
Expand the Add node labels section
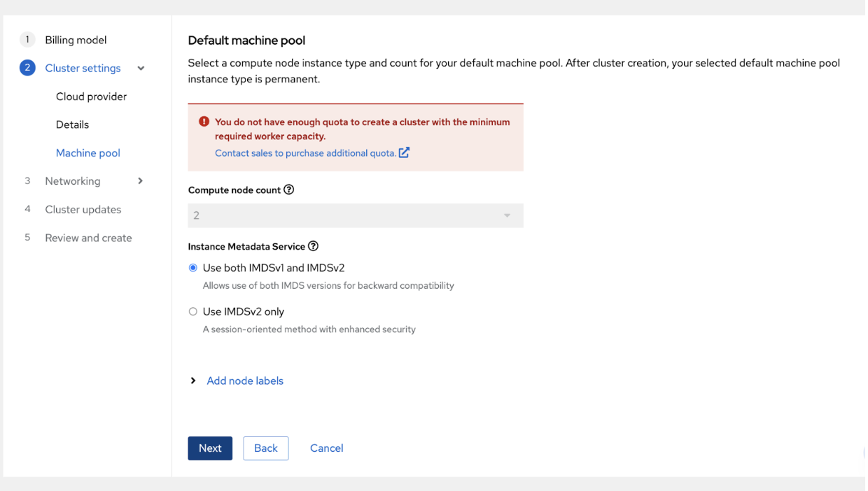click(244, 381)
